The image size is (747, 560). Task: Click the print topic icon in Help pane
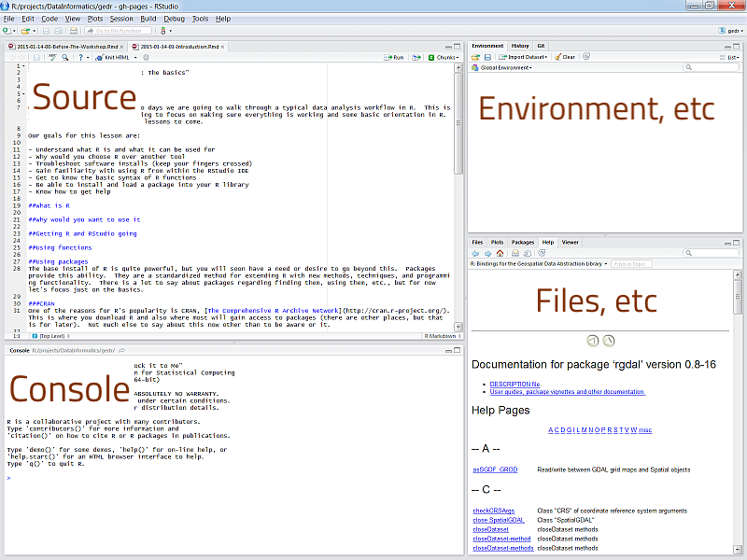515,253
